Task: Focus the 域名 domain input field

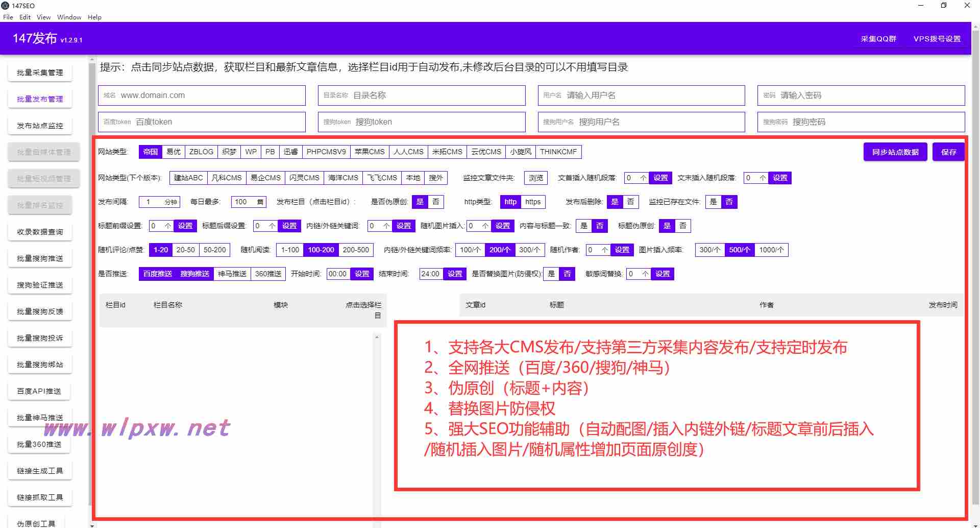Action: point(202,95)
